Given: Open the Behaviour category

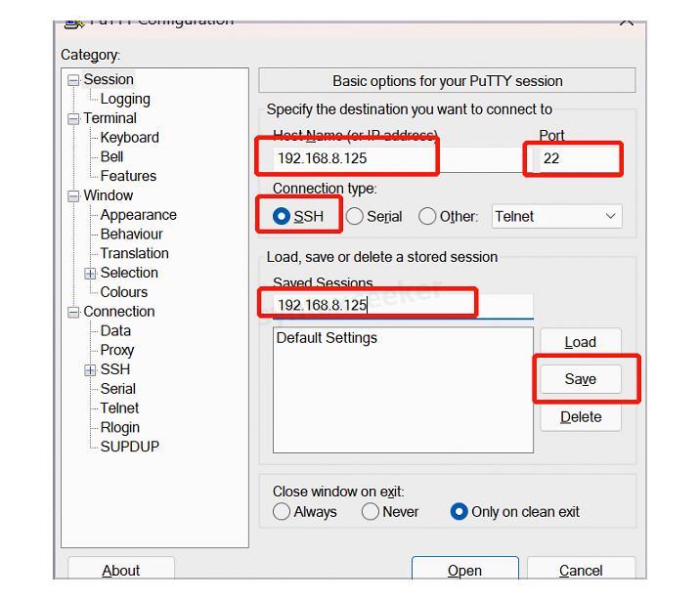Looking at the screenshot, I should (x=132, y=234).
